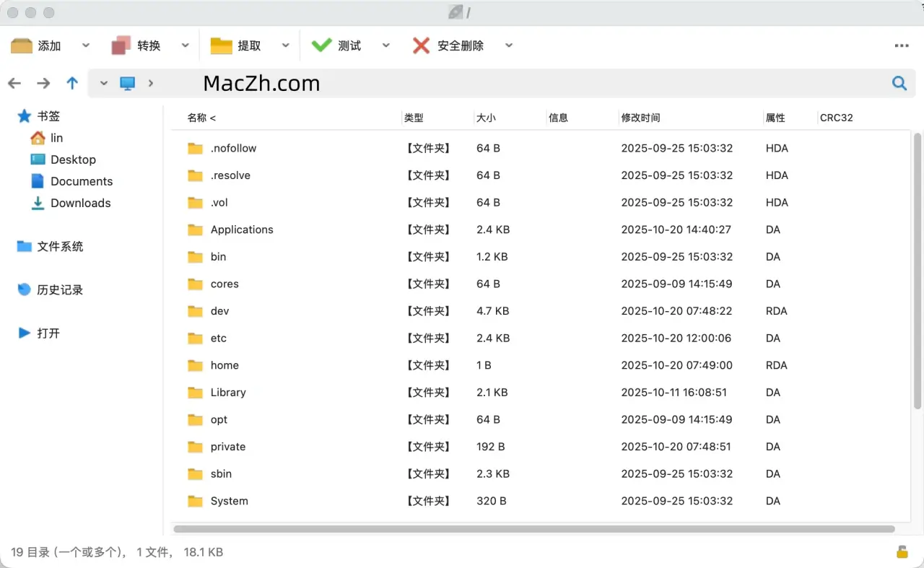Sort the list by 修改时间 column
The height and width of the screenshot is (568, 924).
[x=640, y=118]
